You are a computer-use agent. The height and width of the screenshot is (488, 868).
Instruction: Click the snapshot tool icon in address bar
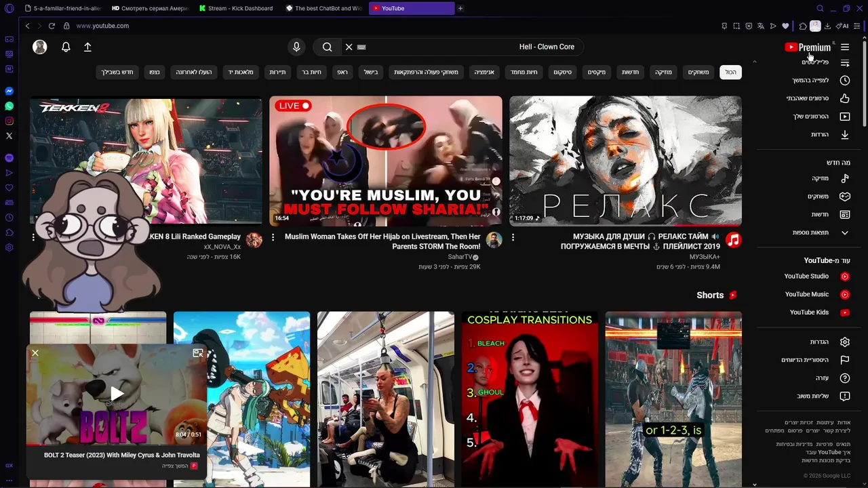(736, 26)
